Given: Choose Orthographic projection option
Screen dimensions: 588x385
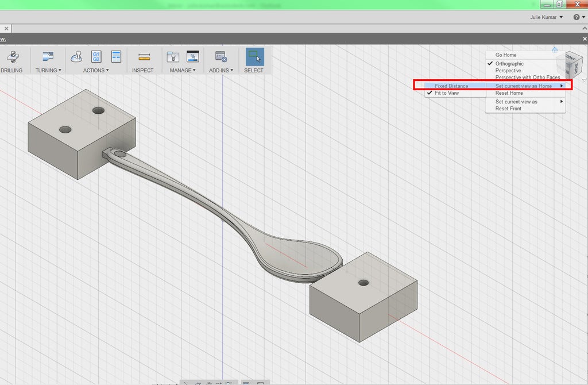Looking at the screenshot, I should [509, 64].
